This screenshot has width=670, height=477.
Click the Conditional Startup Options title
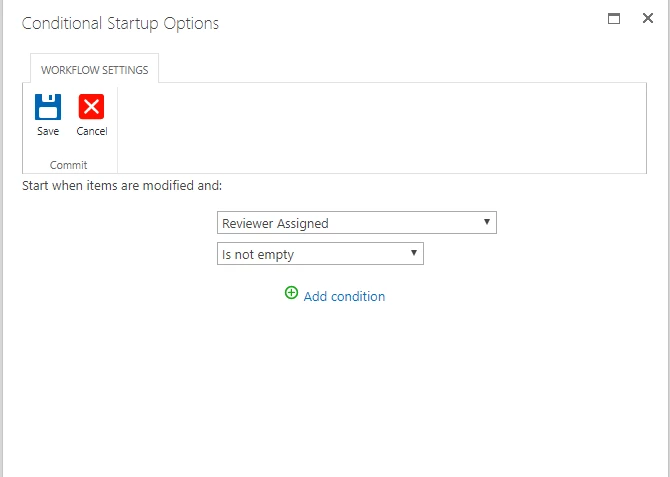120,24
